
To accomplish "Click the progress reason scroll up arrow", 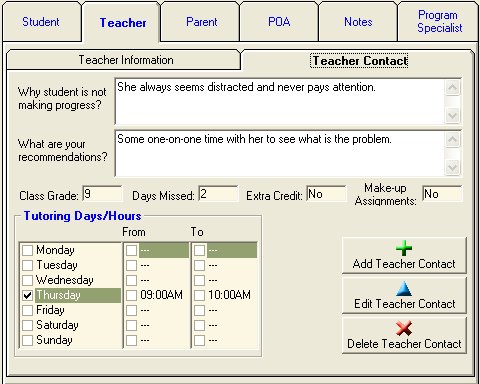I will coord(452,88).
